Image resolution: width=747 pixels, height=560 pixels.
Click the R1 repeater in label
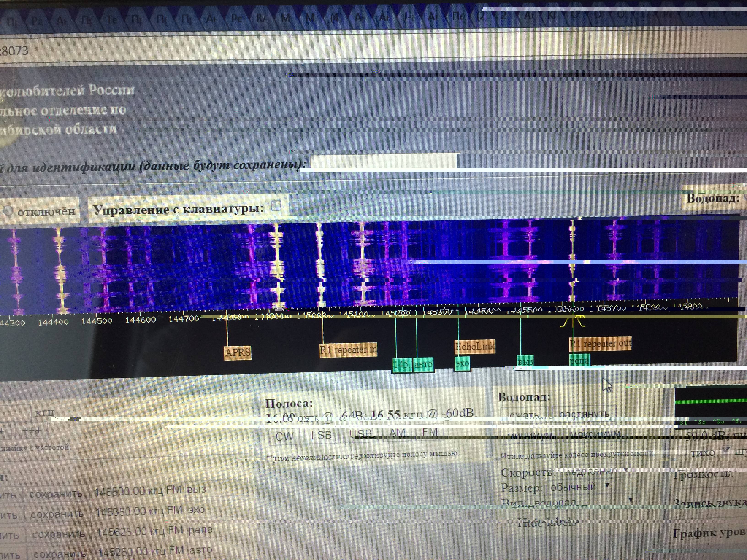[x=348, y=350]
